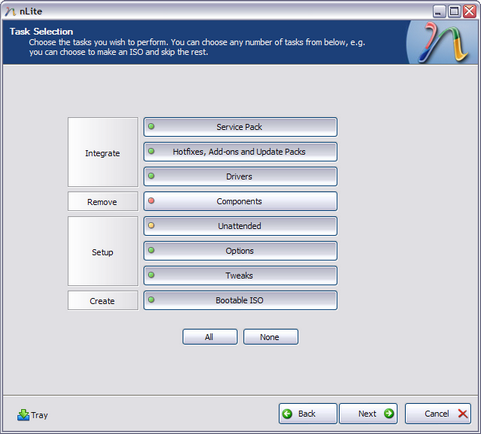481x434 pixels.
Task: Click the nLite logo in the header
Action: [x=443, y=42]
